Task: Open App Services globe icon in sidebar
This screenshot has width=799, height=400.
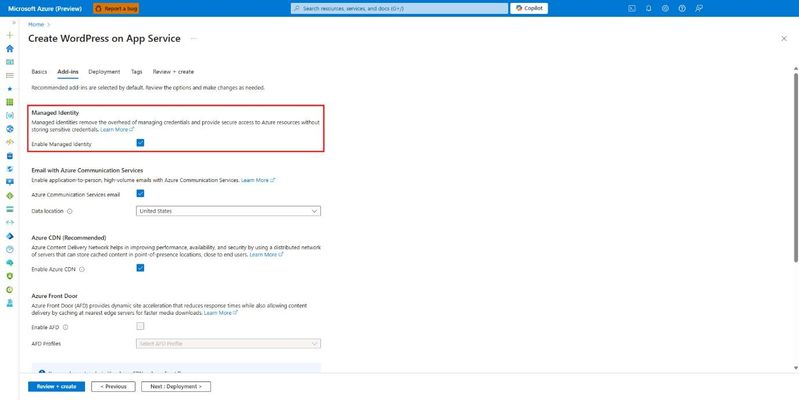Action: pos(9,129)
